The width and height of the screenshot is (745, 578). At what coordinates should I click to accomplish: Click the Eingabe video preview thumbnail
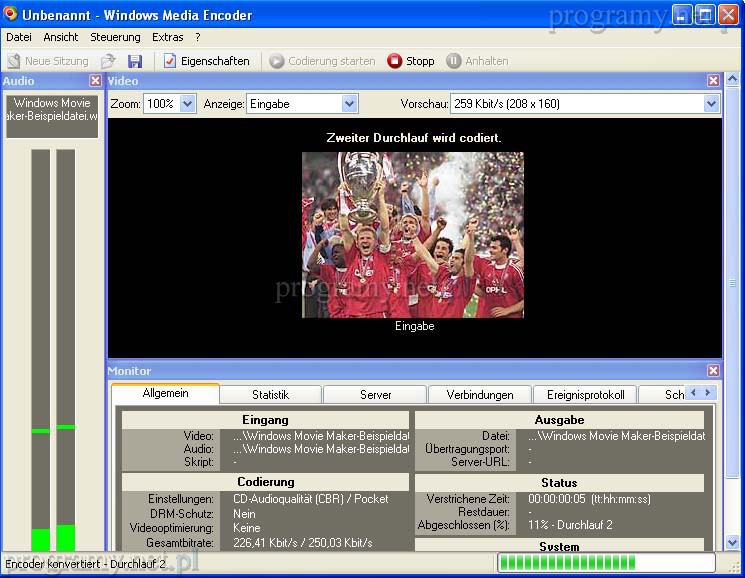point(413,235)
